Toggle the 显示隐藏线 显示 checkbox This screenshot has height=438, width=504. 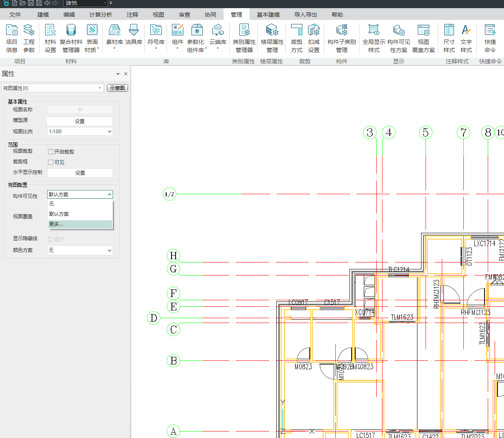pos(51,239)
